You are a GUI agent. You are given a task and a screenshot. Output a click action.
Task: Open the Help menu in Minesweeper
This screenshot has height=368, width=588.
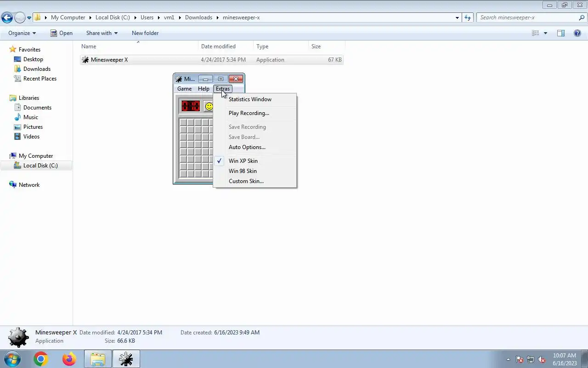(204, 89)
